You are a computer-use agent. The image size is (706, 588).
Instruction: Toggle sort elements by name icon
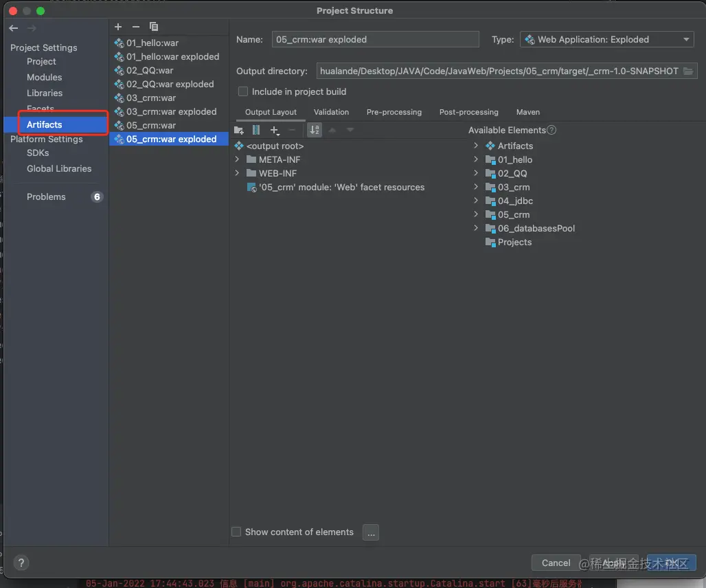coord(315,130)
